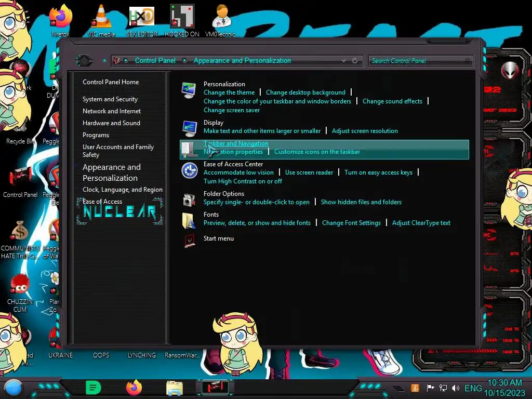This screenshot has height=399, width=532.
Task: Expand the address bar history dropdown
Action: (344, 61)
